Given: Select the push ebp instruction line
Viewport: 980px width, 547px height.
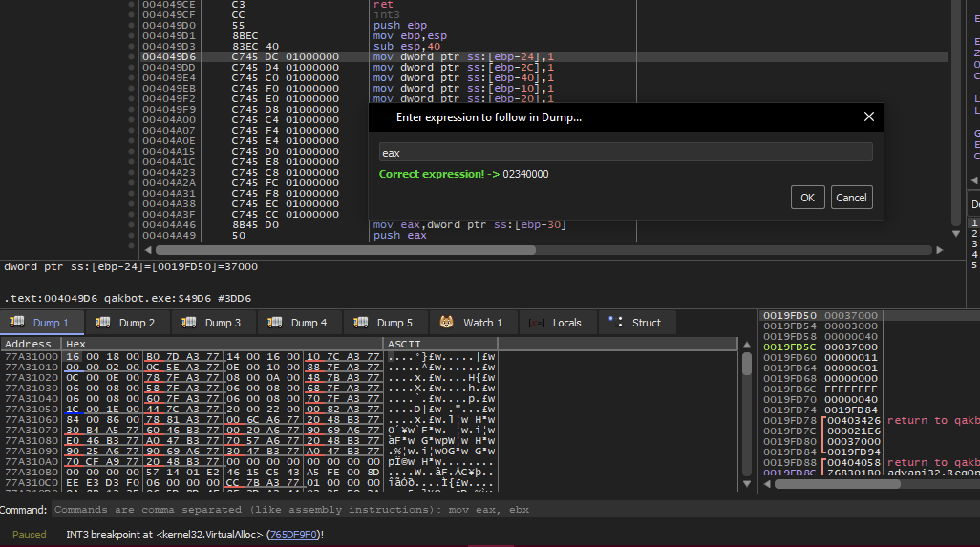Looking at the screenshot, I should (400, 25).
